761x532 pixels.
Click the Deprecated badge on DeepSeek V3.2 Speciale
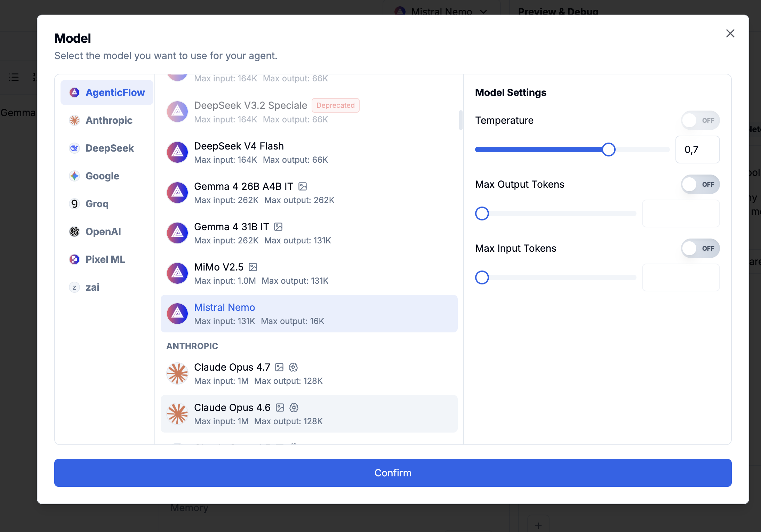pyautogui.click(x=336, y=105)
